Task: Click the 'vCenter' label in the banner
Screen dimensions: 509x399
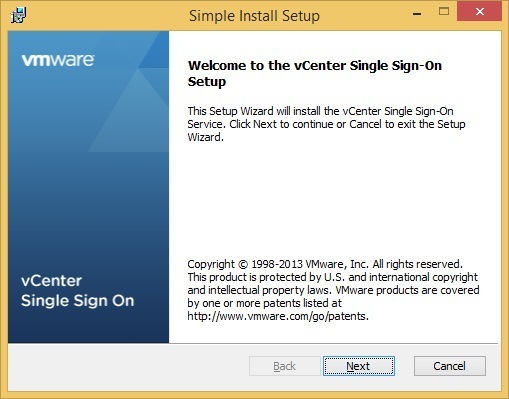Action: (x=51, y=281)
